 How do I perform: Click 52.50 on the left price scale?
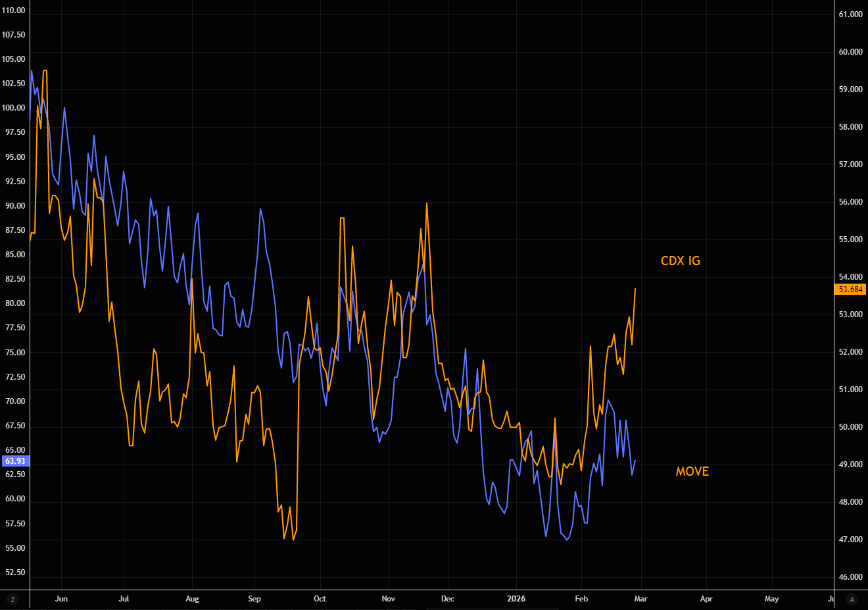[x=15, y=572]
